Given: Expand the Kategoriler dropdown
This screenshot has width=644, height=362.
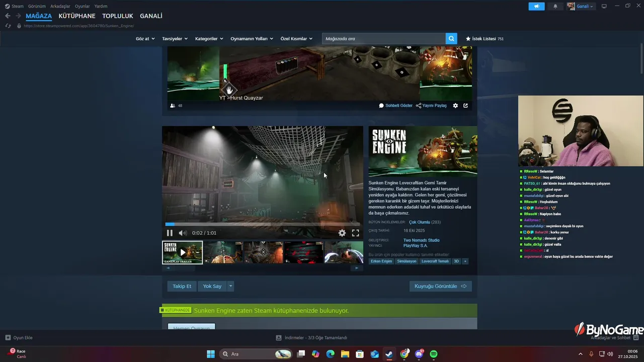Looking at the screenshot, I should click(x=209, y=39).
